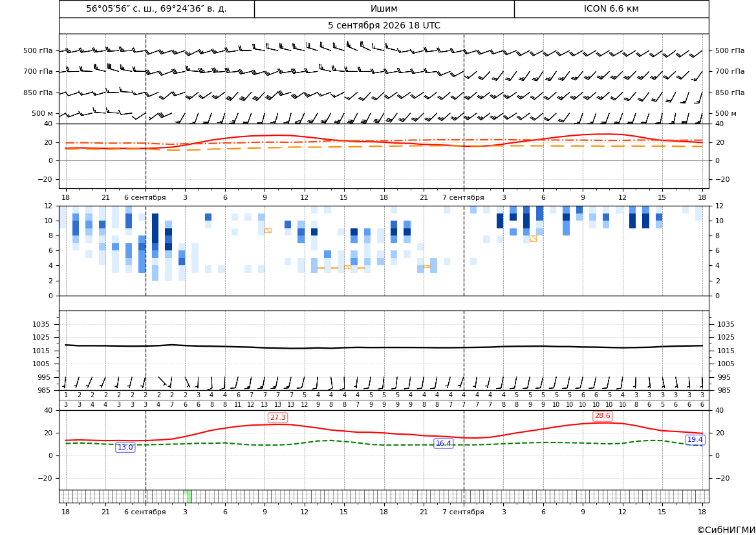Click the 1035 pressure left axis label
The height and width of the screenshot is (535, 756).
[x=43, y=324]
